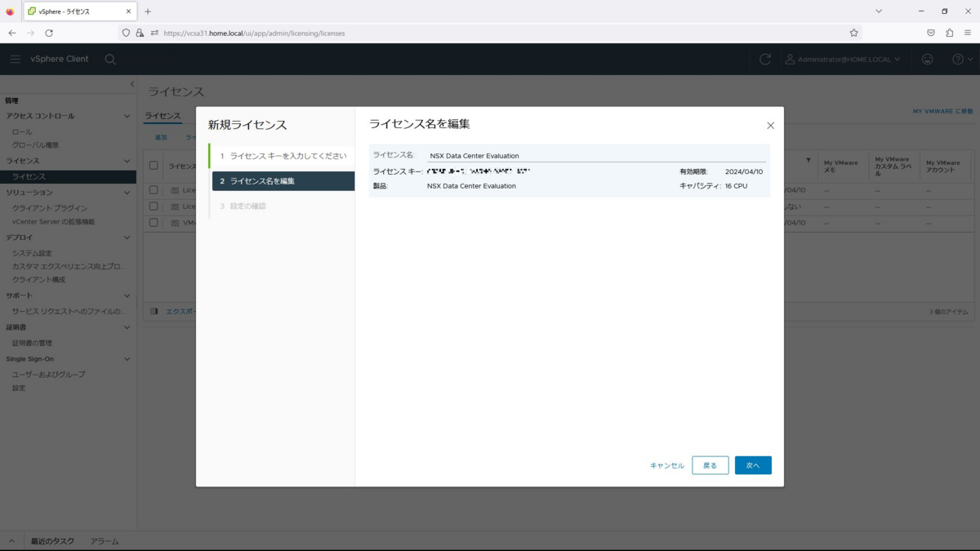The width and height of the screenshot is (980, 551).
Task: Open 設定 under Single Sign-On
Action: 19,388
